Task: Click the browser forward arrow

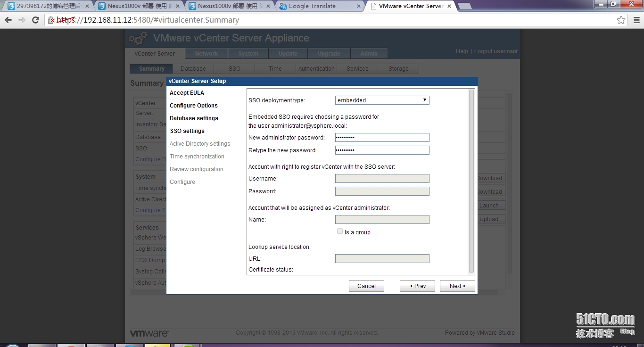Action: (x=22, y=20)
